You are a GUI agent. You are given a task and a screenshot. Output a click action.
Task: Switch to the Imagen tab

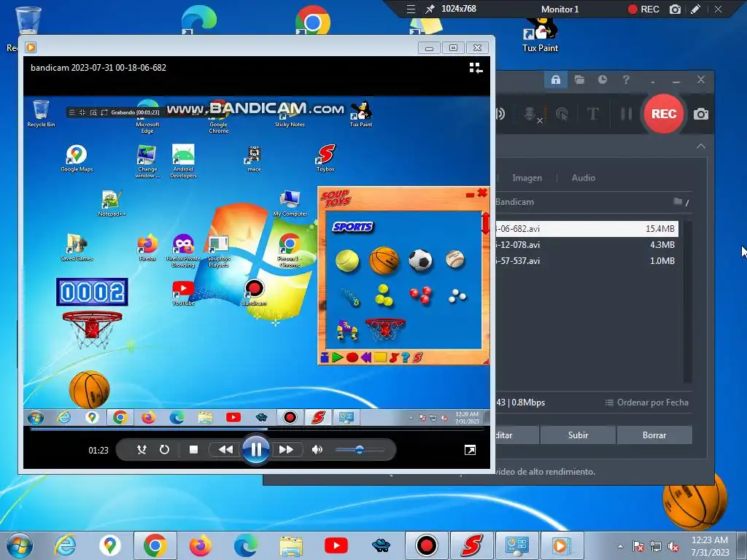(x=527, y=178)
